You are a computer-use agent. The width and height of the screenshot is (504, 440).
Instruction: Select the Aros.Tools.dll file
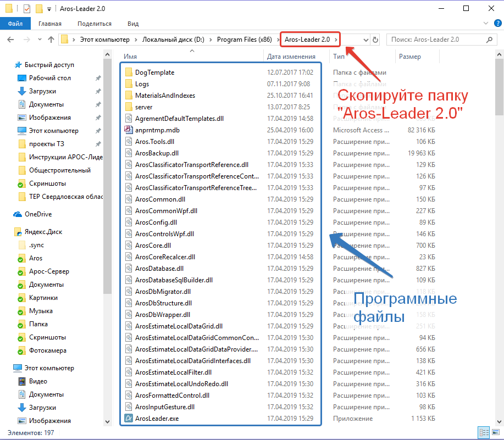coord(154,142)
